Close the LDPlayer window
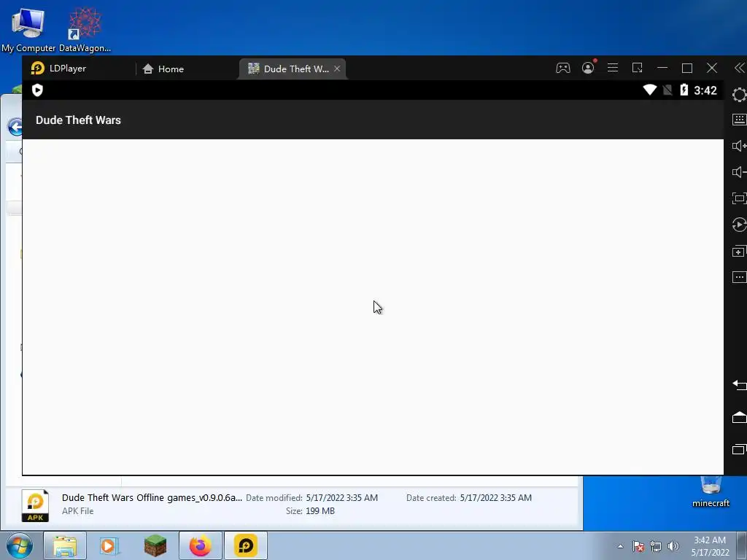 [x=712, y=68]
